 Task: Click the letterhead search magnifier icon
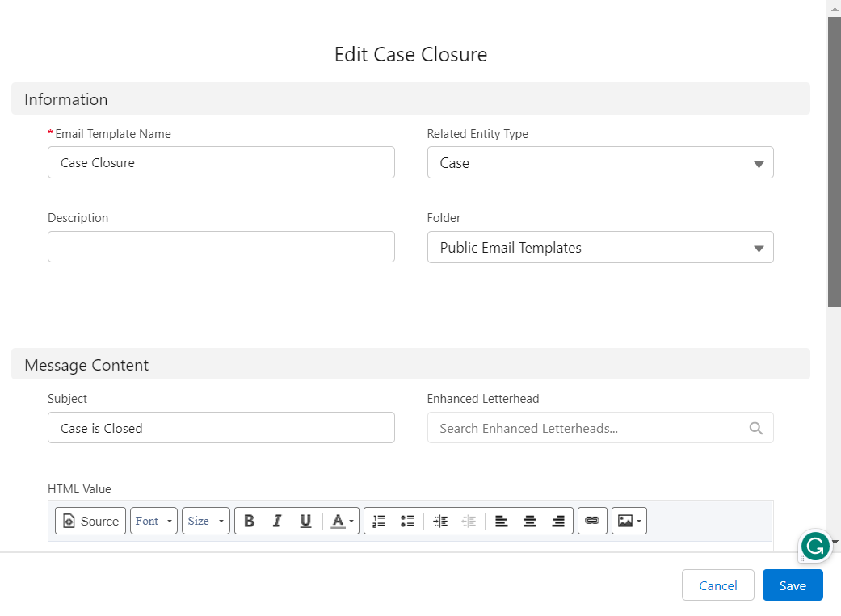pos(755,428)
